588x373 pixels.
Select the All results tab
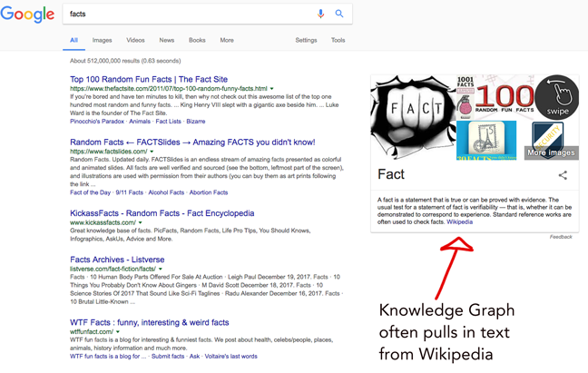pos(73,40)
